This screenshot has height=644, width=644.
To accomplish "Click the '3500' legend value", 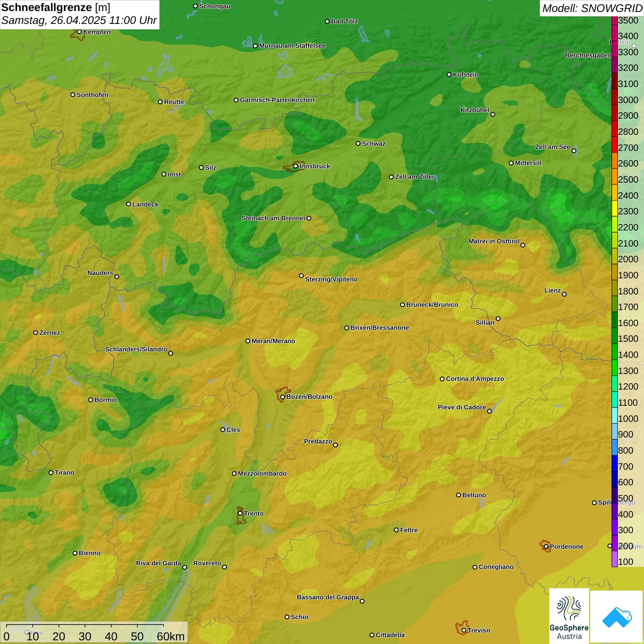I will [628, 20].
